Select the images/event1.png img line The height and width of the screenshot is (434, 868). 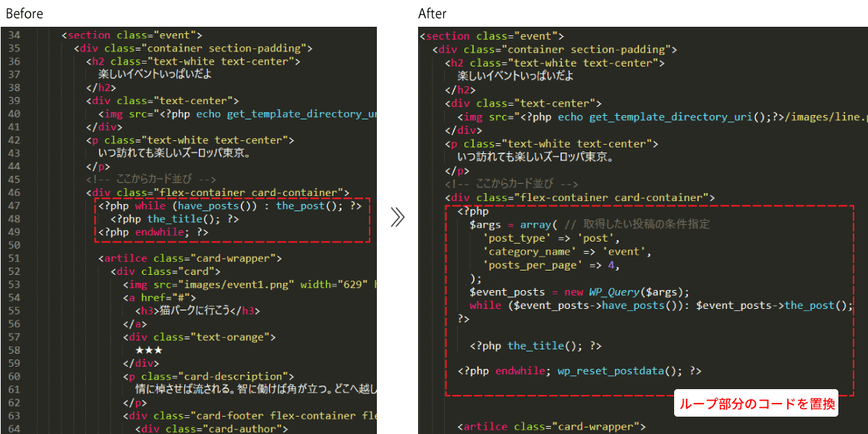[x=250, y=284]
